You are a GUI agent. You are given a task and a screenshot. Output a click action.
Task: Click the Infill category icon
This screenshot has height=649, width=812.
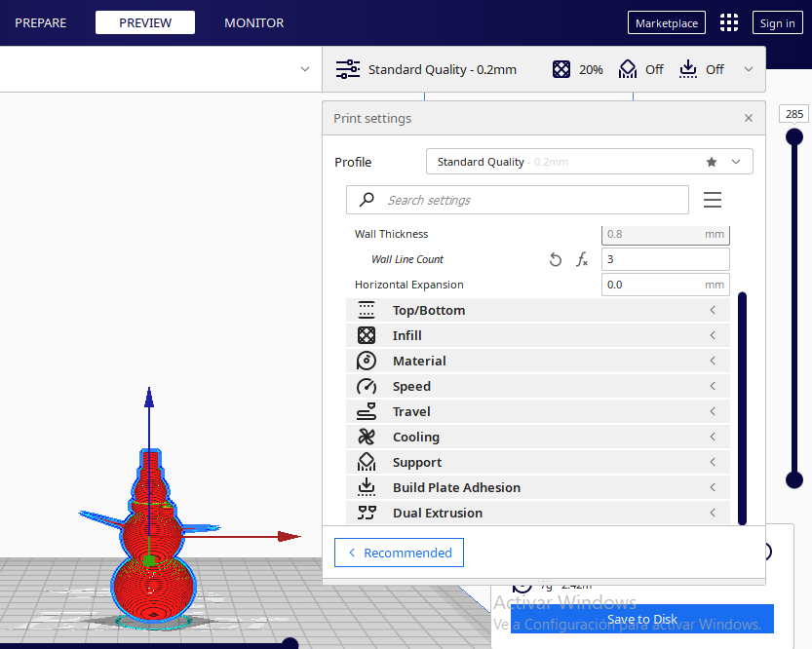(x=367, y=335)
